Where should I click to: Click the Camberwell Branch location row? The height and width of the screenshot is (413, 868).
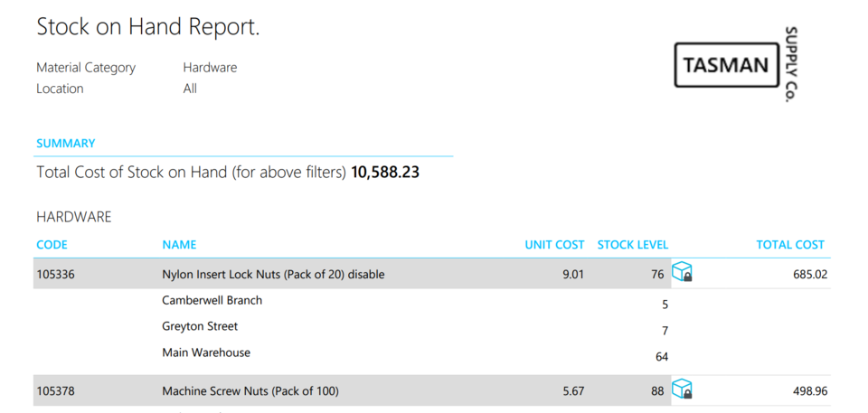point(212,300)
